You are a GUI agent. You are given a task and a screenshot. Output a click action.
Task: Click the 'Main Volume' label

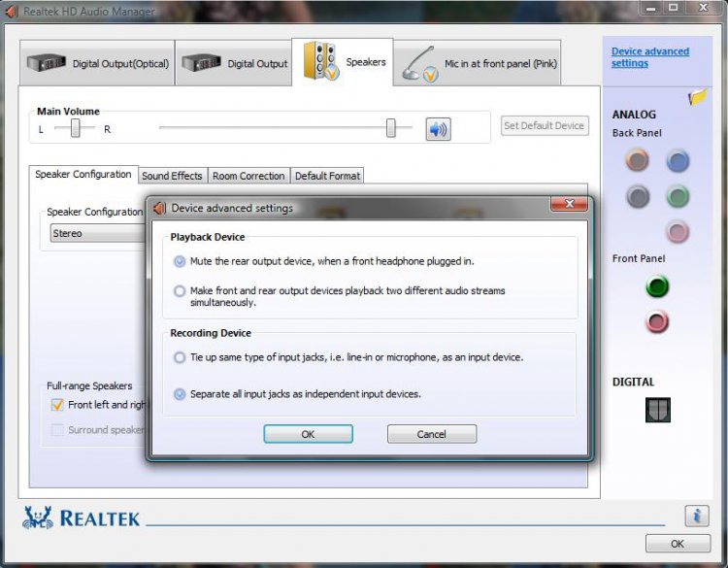pyautogui.click(x=68, y=112)
